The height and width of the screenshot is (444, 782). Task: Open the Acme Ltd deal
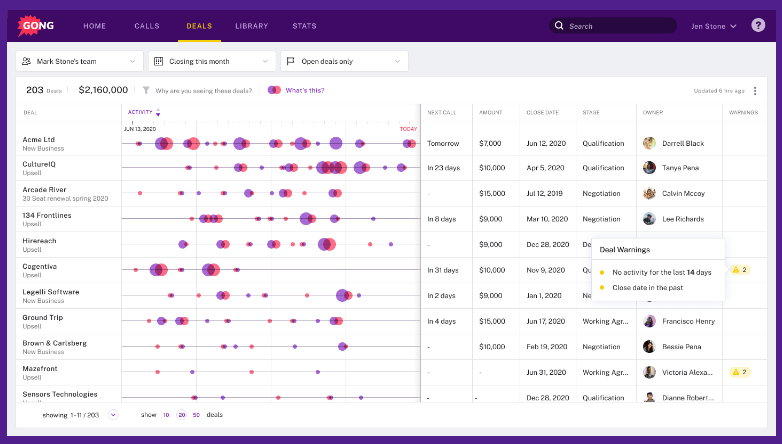38,140
